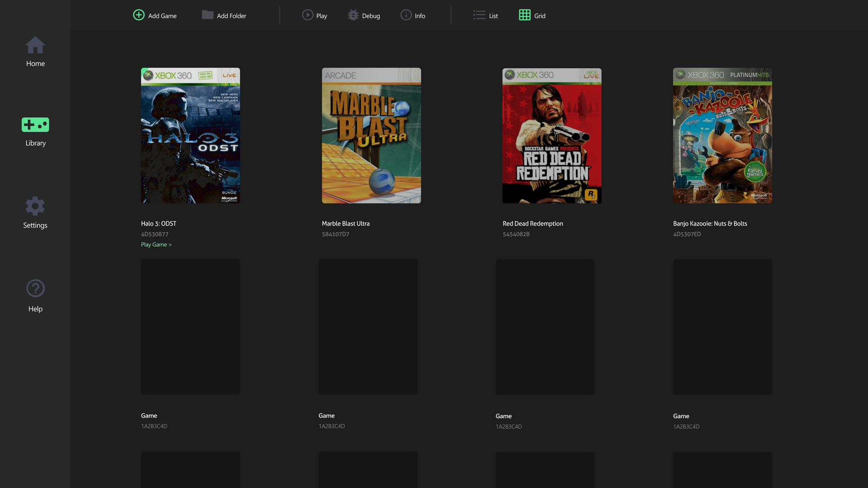Open Library via gamepad icon
Image resolution: width=868 pixels, height=488 pixels.
click(35, 125)
